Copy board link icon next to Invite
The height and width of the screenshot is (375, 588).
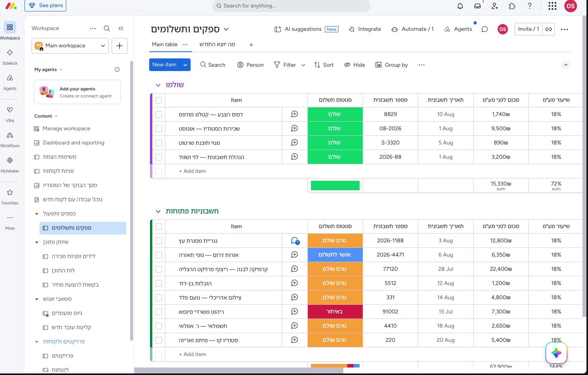coord(549,29)
